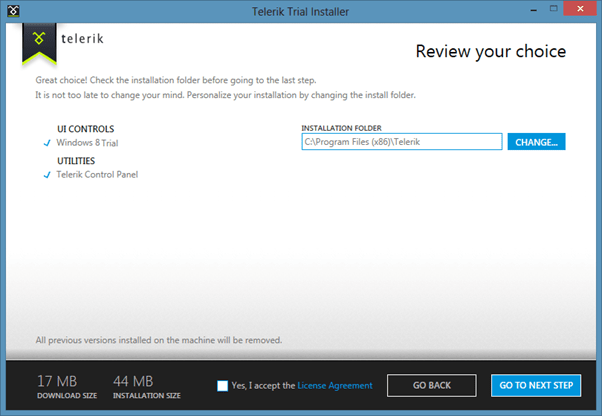
Task: Click the 17 MB download size value
Action: pos(56,380)
